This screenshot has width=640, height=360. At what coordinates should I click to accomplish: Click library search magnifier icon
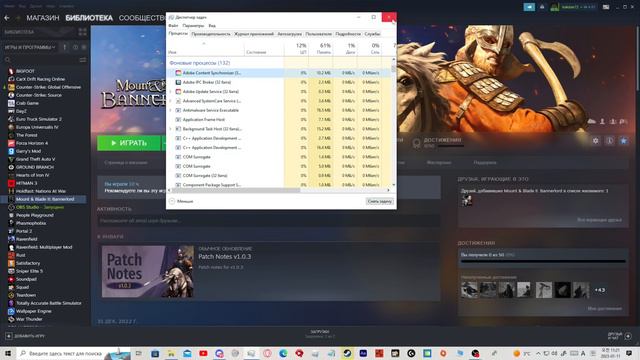pos(7,60)
